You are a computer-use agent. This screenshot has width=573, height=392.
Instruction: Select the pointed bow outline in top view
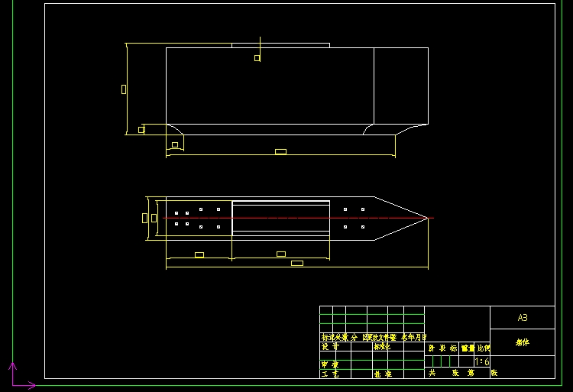pyautogui.click(x=401, y=219)
